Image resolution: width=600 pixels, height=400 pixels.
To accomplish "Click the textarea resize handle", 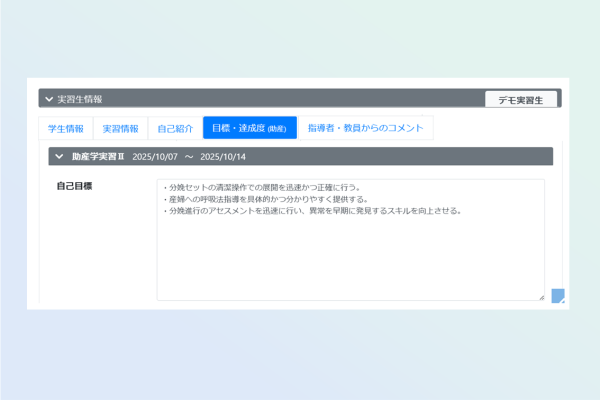I will click(x=540, y=296).
